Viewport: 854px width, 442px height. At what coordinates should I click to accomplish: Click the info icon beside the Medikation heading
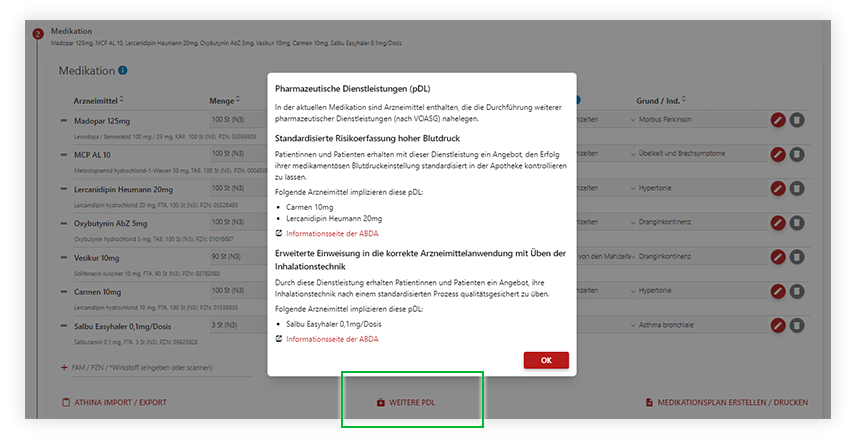point(123,71)
